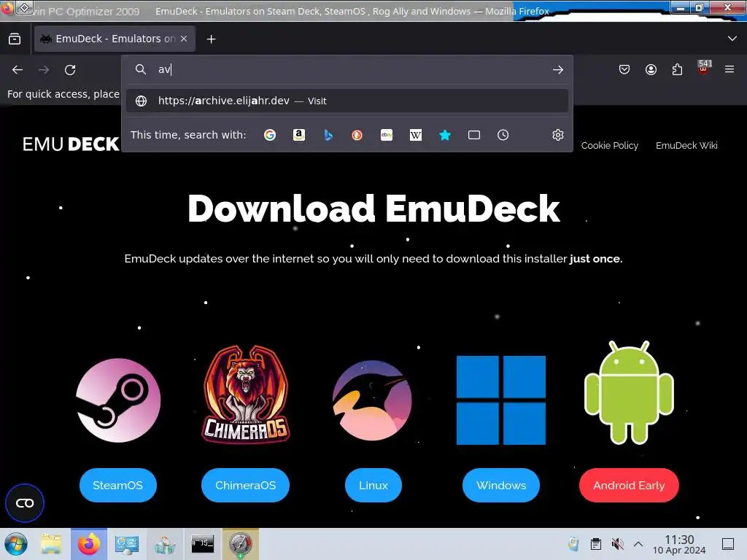Image resolution: width=747 pixels, height=560 pixels.
Task: Search this time with eBay
Action: (387, 135)
